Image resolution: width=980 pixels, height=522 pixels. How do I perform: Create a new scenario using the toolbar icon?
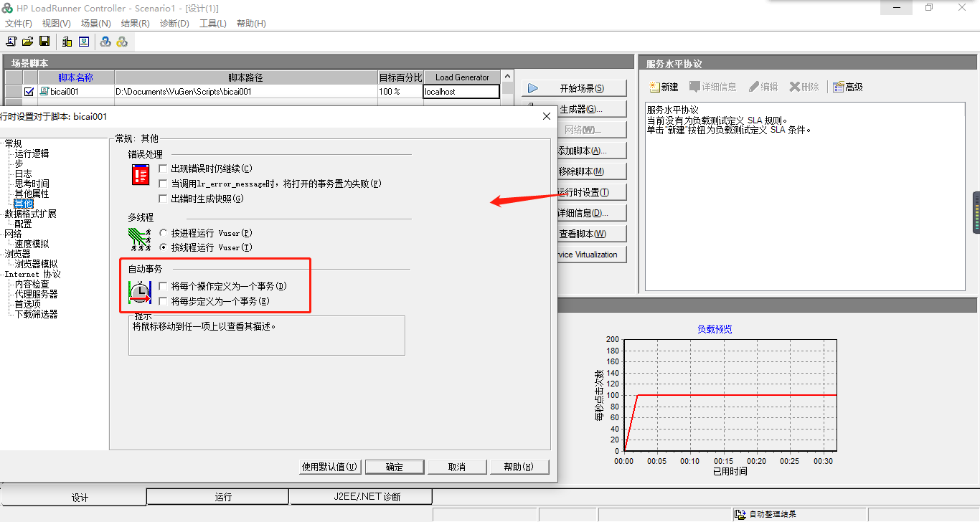[11, 41]
